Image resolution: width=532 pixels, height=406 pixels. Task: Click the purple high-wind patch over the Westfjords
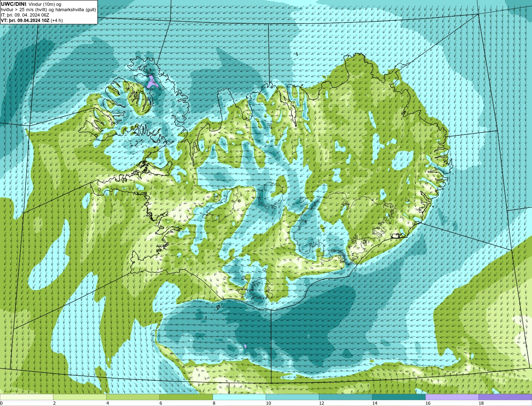coord(152,82)
